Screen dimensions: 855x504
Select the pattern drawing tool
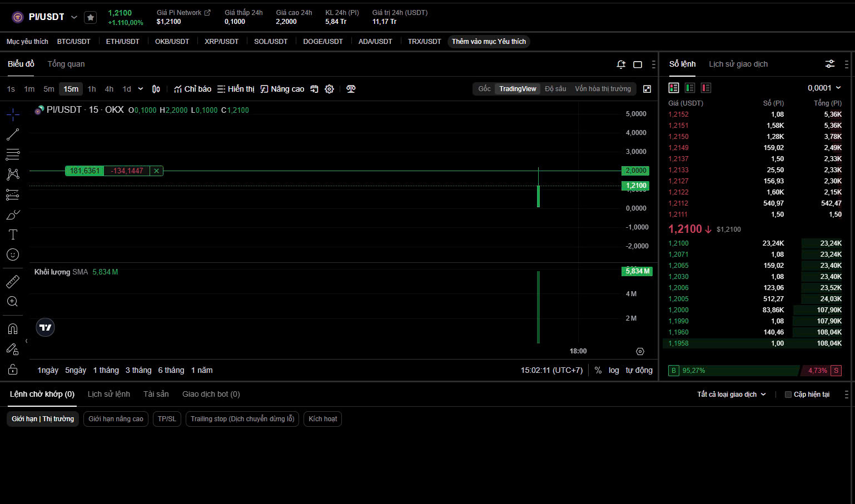tap(13, 174)
